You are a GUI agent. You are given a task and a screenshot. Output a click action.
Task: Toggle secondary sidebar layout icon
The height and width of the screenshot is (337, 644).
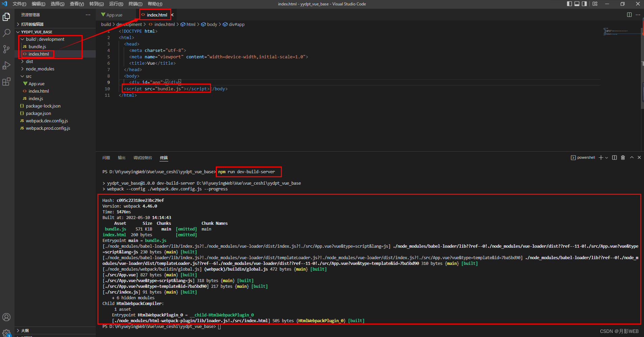[x=584, y=4]
